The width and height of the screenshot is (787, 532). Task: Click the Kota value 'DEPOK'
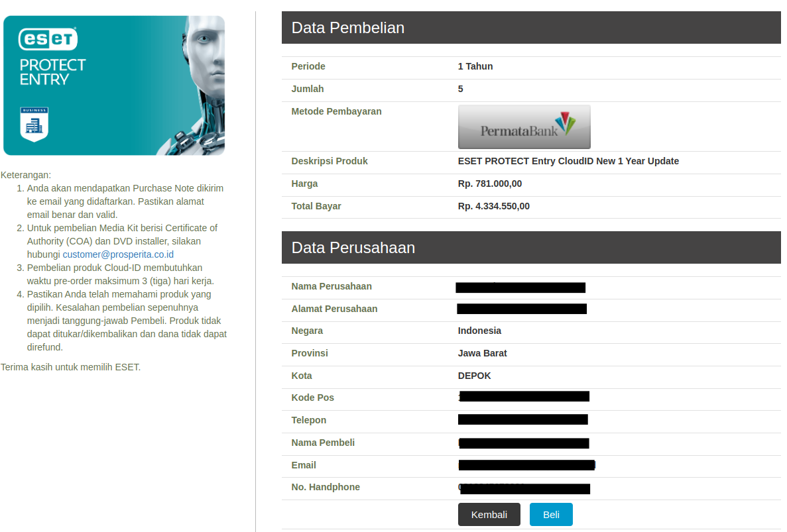point(474,376)
